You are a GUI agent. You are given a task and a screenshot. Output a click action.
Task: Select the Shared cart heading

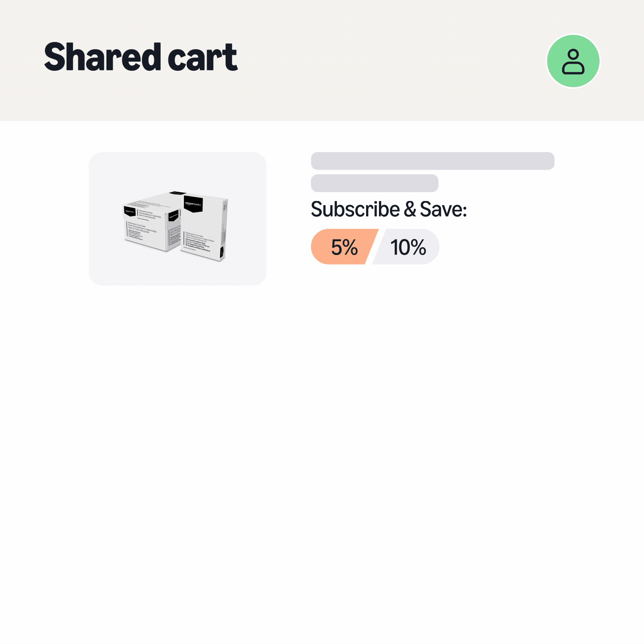(x=140, y=57)
